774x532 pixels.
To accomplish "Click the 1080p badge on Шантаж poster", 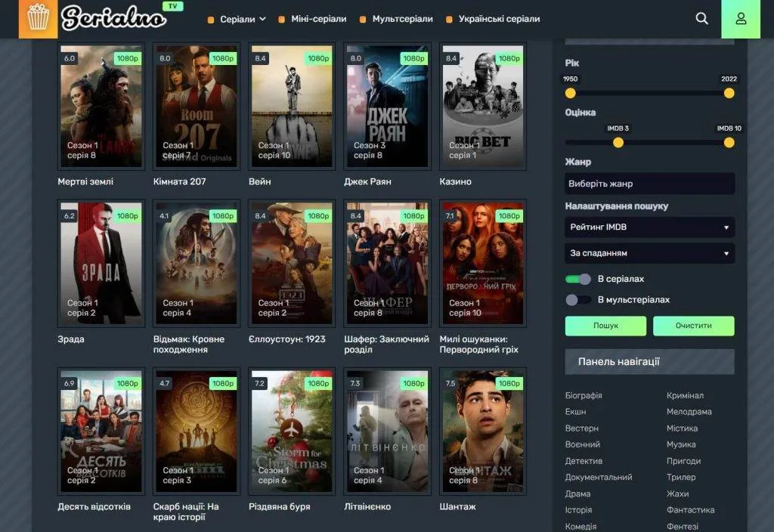I will pos(509,383).
